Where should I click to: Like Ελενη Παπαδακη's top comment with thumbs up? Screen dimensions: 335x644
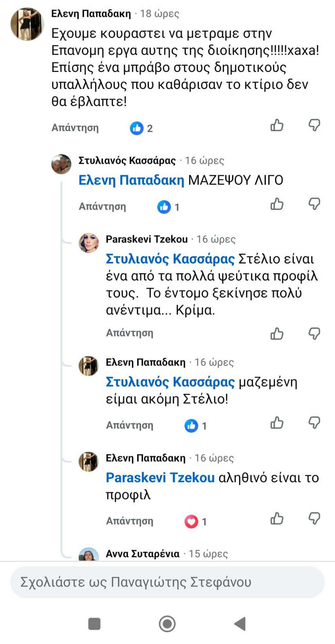(277, 125)
